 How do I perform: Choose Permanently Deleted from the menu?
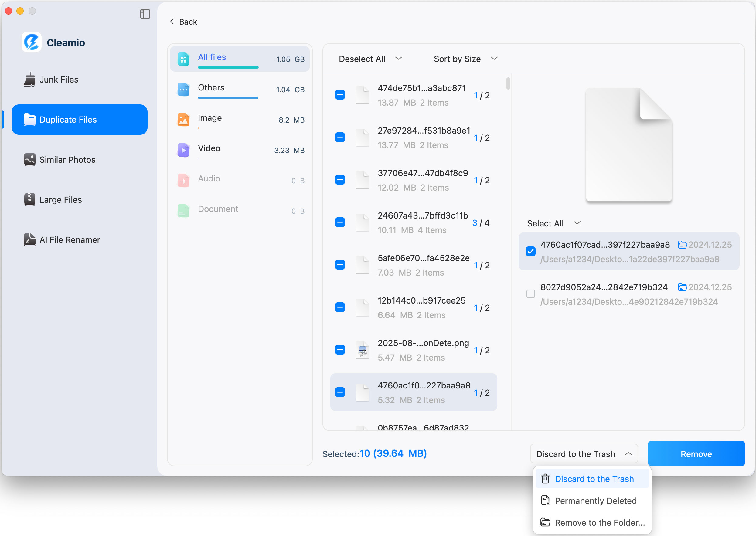click(x=596, y=501)
